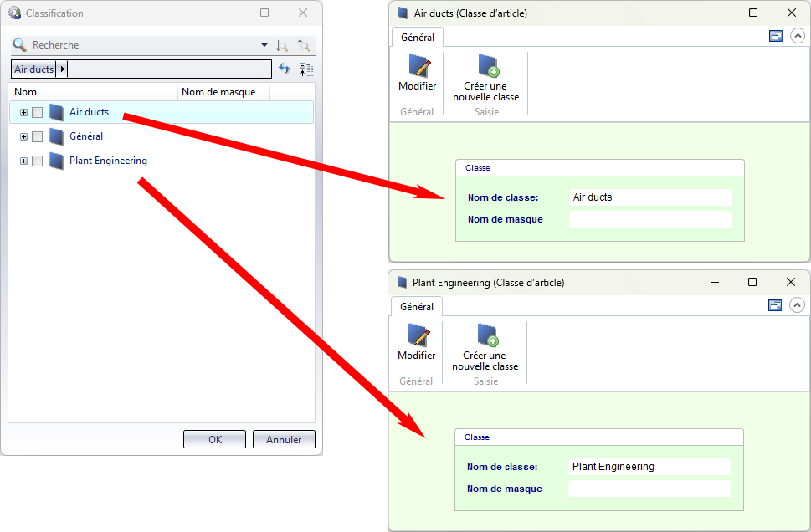Collapse the ribbon in Plant Engineering window
811x532 pixels.
coord(797,305)
